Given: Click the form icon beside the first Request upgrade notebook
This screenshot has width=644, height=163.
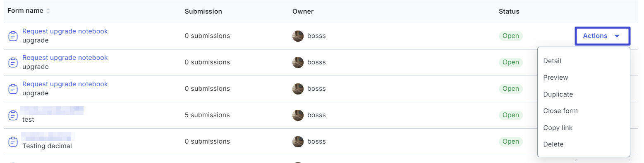Looking at the screenshot, I should (13, 36).
